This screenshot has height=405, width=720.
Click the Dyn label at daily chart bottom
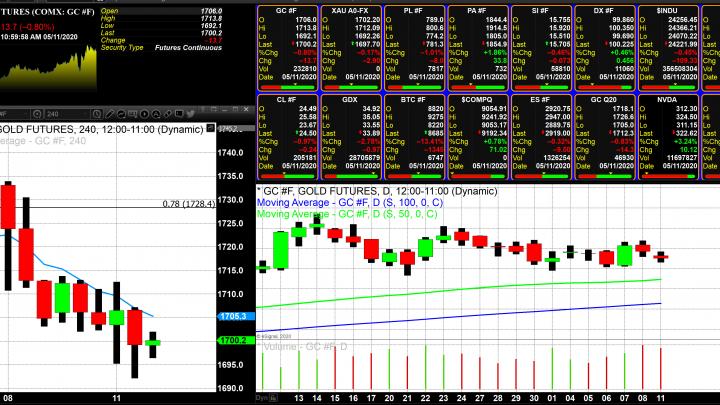262,398
